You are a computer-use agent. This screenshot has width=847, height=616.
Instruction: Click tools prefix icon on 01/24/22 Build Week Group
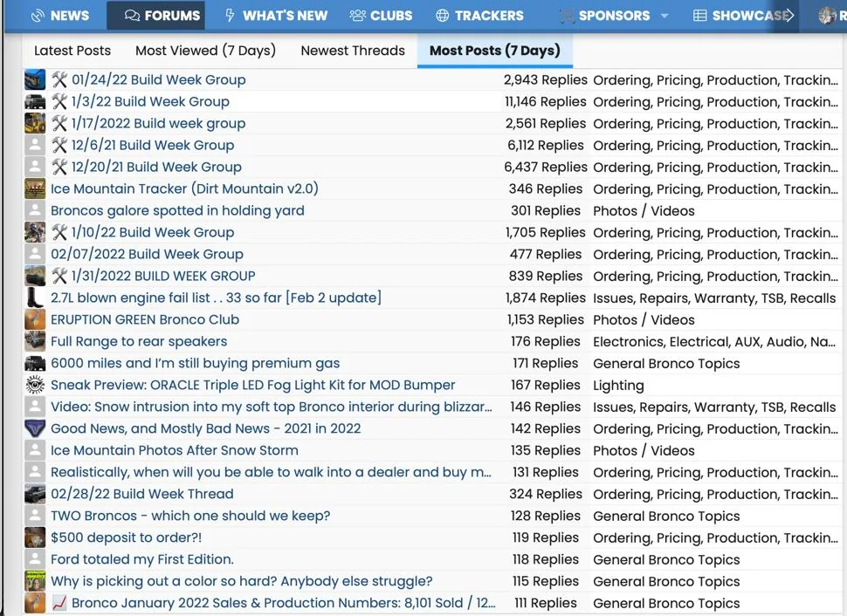59,80
